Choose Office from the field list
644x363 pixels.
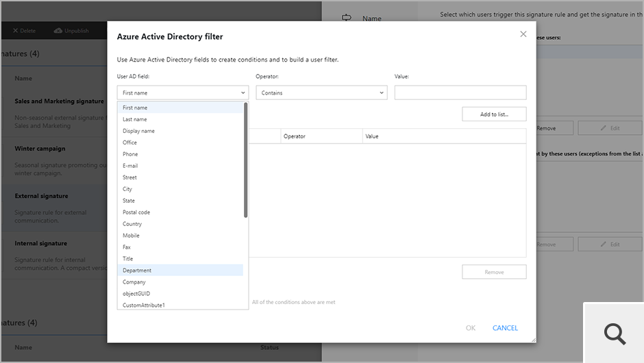180,142
